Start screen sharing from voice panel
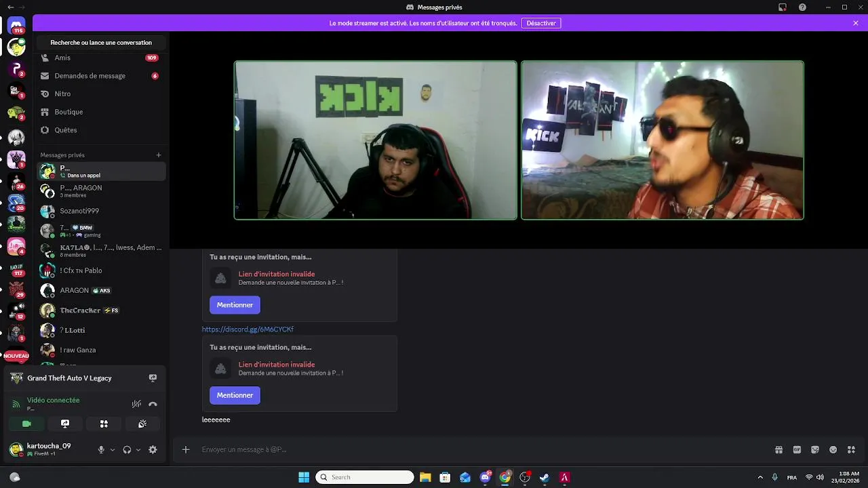868x488 pixels. (x=65, y=424)
